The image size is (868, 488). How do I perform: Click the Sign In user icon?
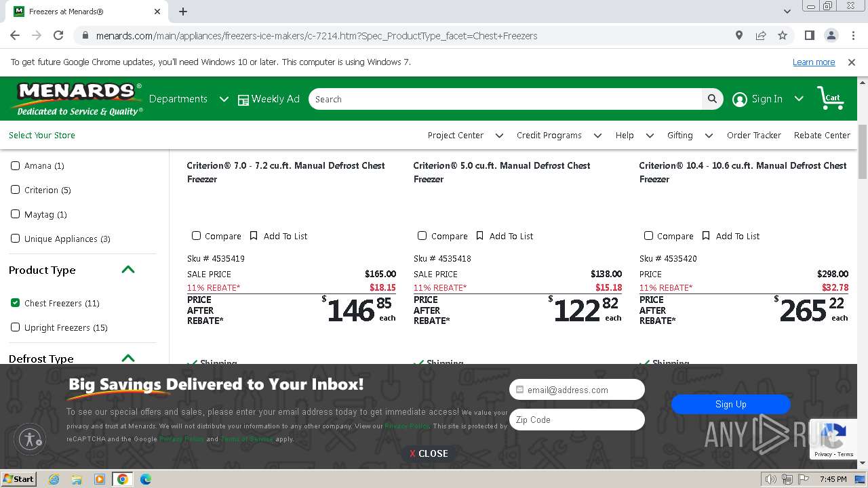[740, 99]
